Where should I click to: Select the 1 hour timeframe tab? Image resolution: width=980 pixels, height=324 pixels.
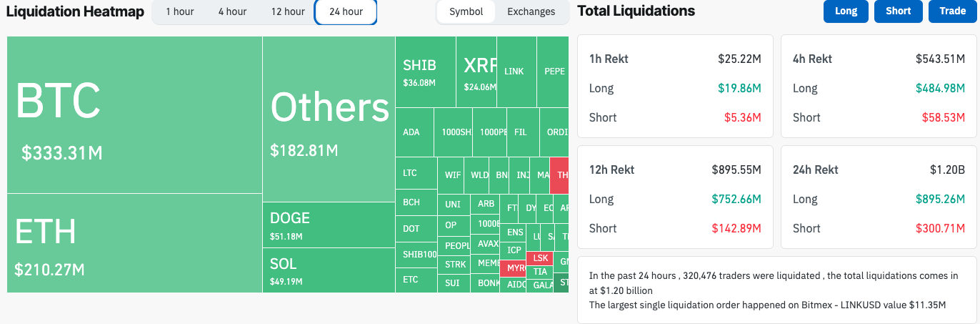[x=179, y=12]
